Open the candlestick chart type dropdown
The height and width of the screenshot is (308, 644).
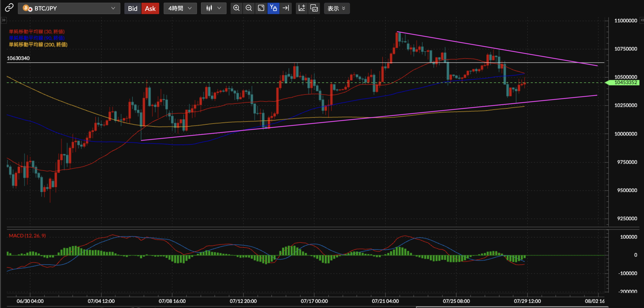(x=214, y=8)
